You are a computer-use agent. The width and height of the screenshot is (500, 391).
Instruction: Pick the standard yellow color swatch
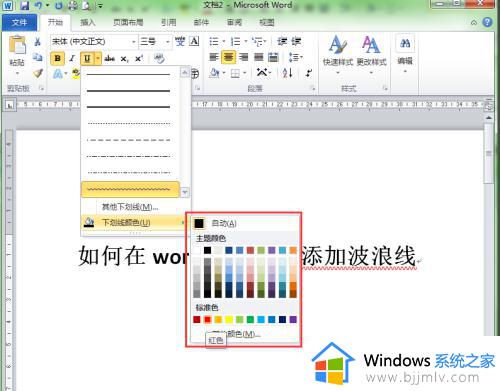click(x=229, y=320)
